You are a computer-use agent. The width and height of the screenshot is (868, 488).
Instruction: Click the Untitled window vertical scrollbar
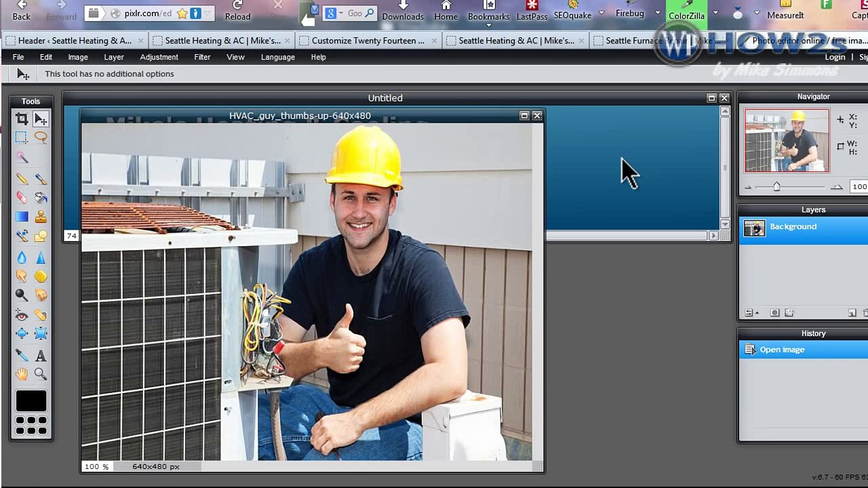(725, 168)
